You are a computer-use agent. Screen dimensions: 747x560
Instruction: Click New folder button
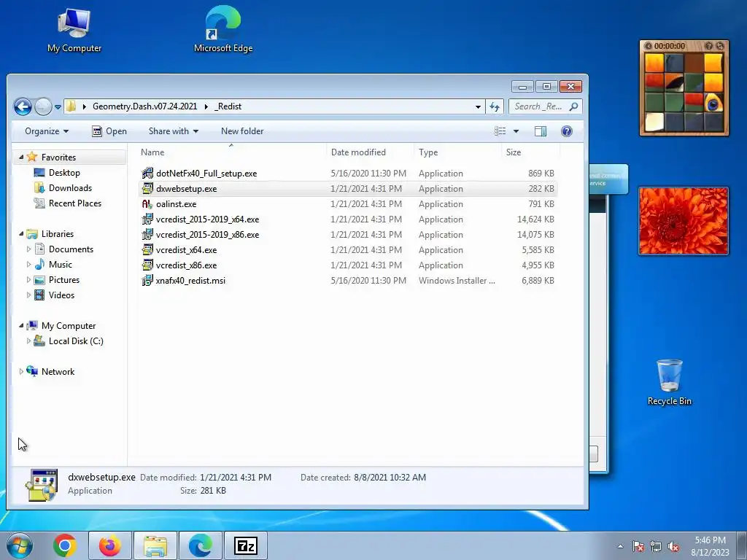[x=242, y=131]
